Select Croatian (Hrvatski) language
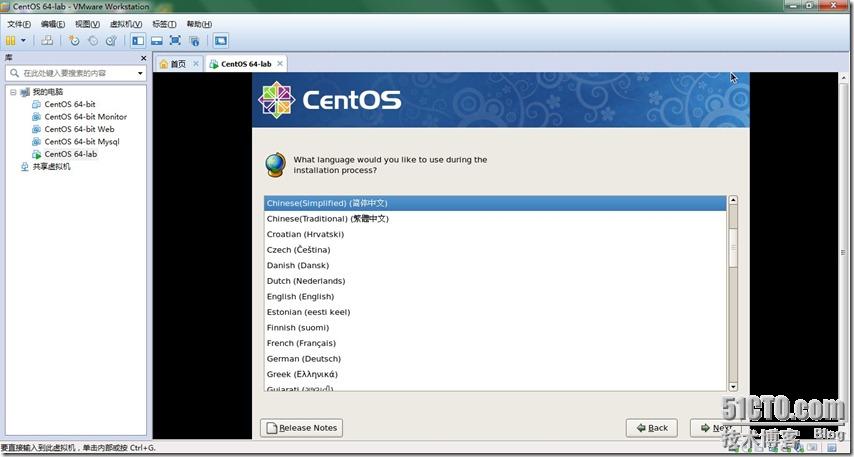This screenshot has height=457, width=854. coord(495,234)
